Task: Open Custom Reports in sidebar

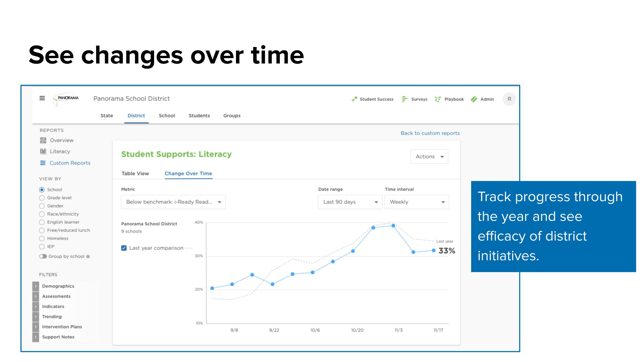Action: coord(70,163)
